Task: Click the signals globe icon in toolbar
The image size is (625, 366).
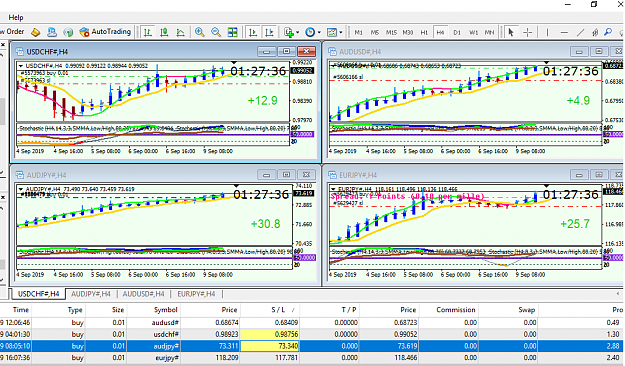Action: pyautogui.click(x=68, y=32)
